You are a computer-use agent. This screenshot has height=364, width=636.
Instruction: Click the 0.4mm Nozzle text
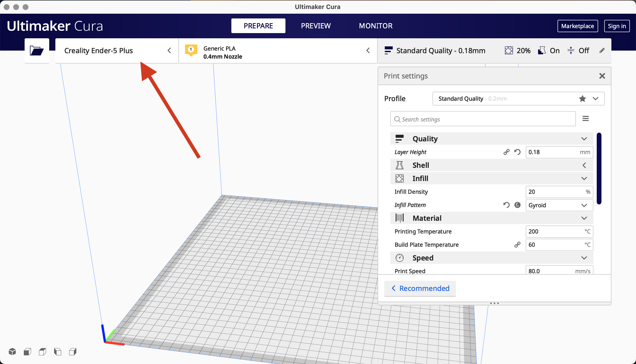click(x=223, y=56)
